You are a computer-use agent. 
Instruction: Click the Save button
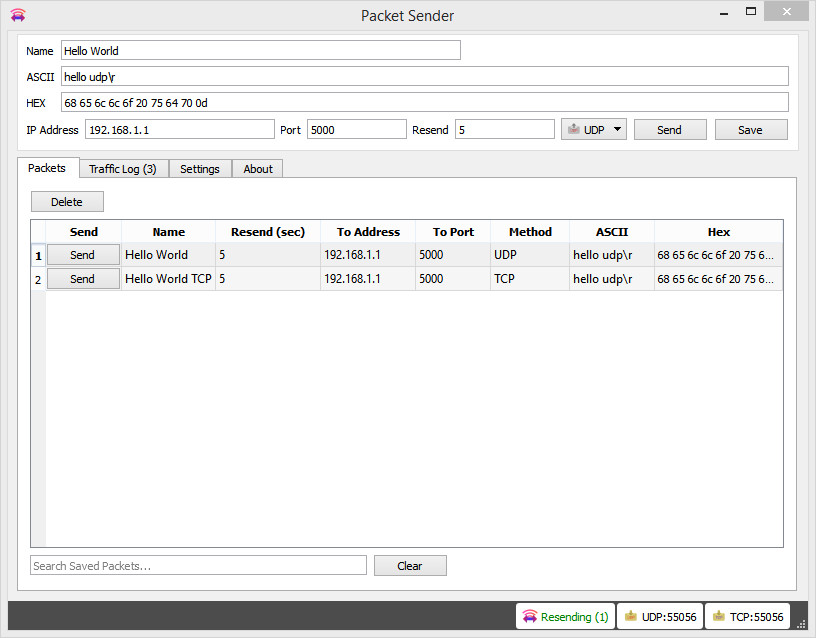pos(750,130)
